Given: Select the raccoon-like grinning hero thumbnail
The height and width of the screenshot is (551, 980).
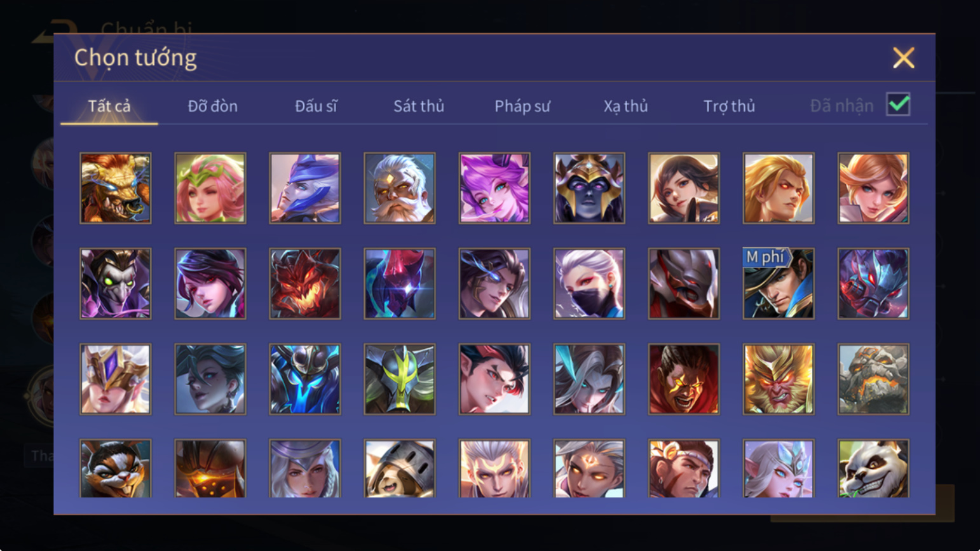Looking at the screenshot, I should [x=116, y=468].
